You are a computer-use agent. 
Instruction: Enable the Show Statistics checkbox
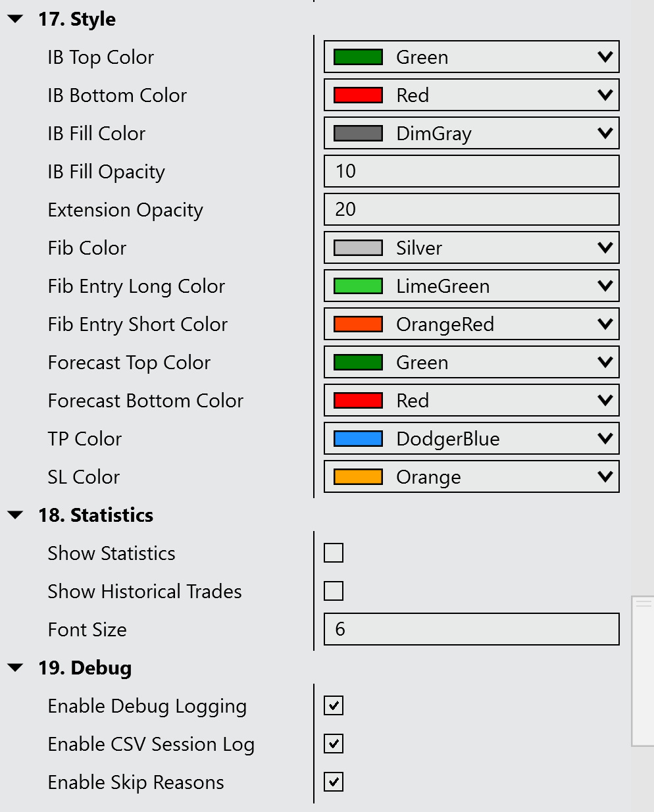(x=334, y=553)
